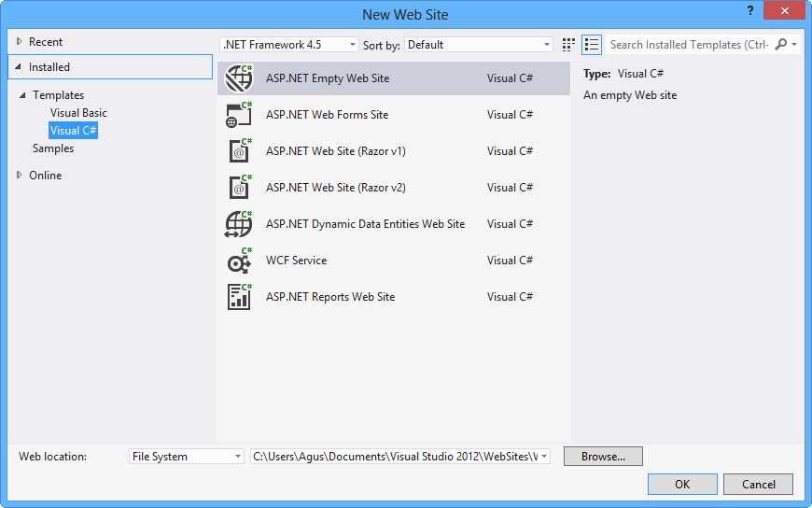
Task: Click Visual C# in WCF Service row
Action: pos(510,261)
